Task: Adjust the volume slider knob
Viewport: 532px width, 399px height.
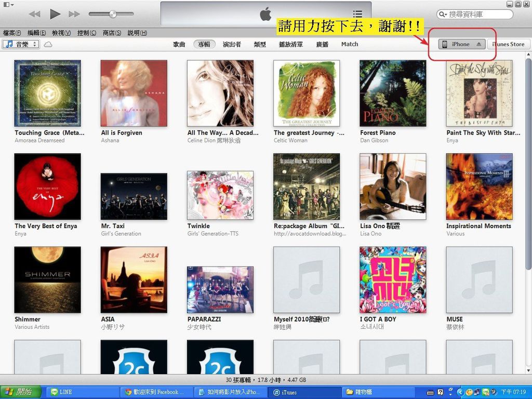Action: (x=113, y=14)
